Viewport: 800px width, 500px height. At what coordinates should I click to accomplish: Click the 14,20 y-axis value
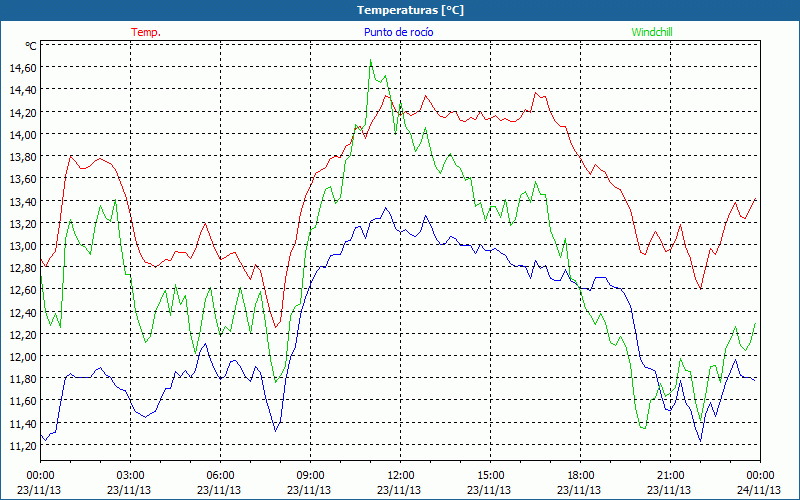pos(22,112)
